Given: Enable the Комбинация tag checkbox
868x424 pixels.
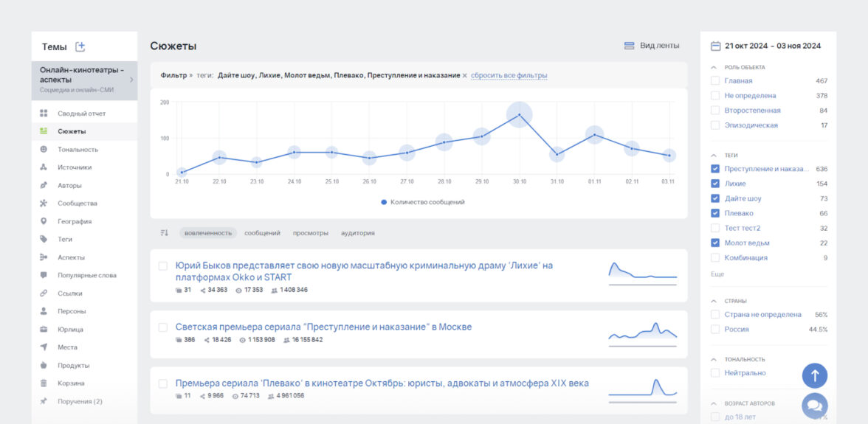Looking at the screenshot, I should (x=714, y=258).
